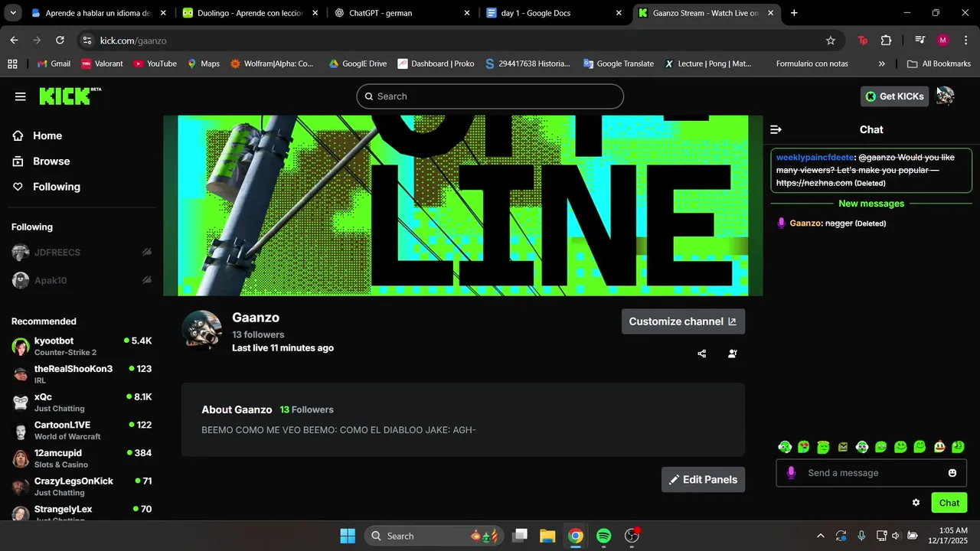The width and height of the screenshot is (980, 551).
Task: Open chat settings gear
Action: [916, 503]
